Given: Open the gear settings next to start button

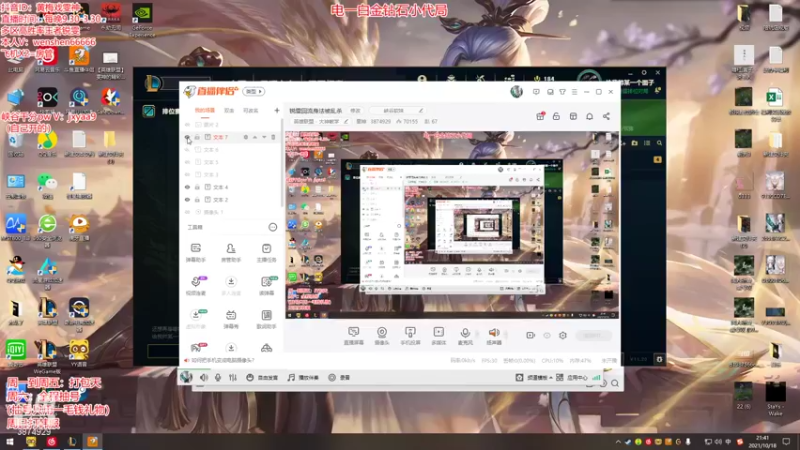Looking at the screenshot, I should 563,335.
